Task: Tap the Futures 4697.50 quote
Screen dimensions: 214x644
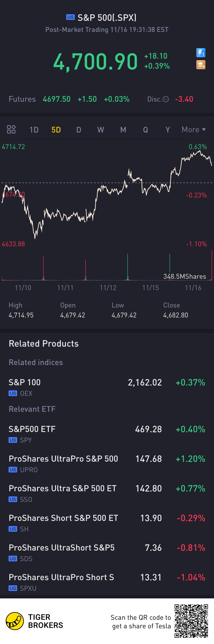Action: tap(56, 99)
